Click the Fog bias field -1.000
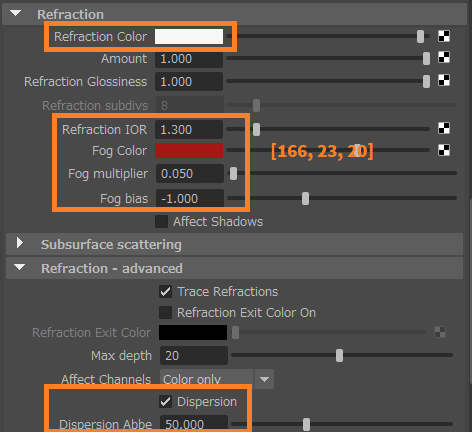472x432 pixels. pos(190,199)
